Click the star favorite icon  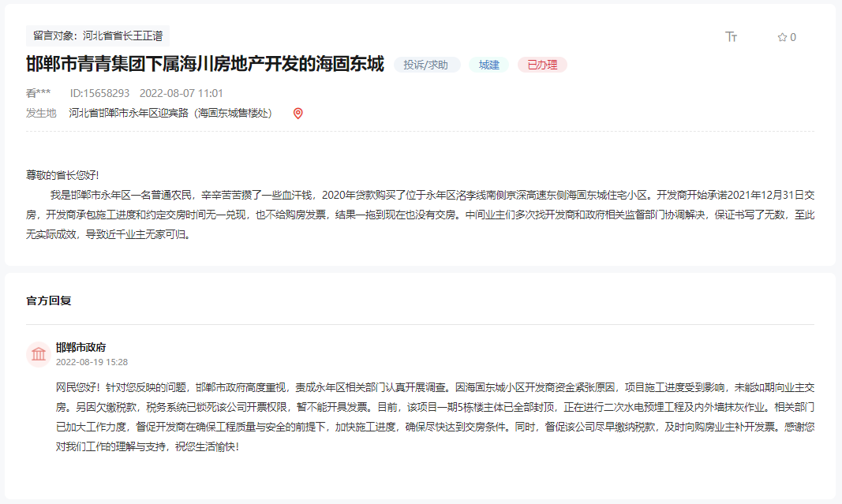pos(782,37)
